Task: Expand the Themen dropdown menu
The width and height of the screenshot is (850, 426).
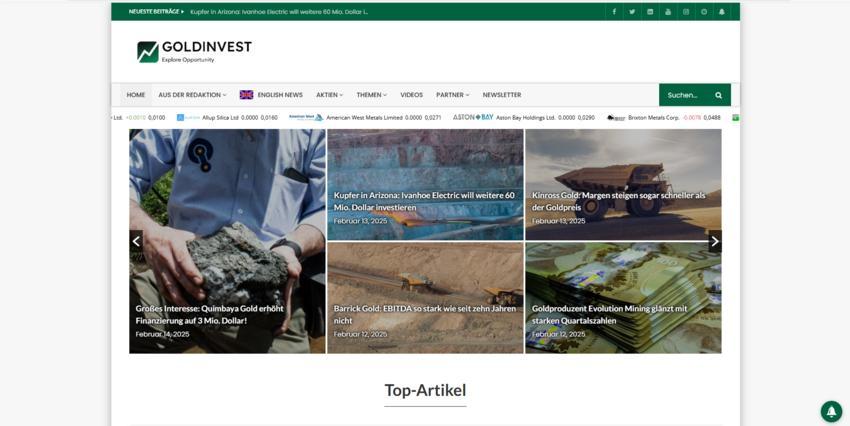Action: [x=371, y=95]
